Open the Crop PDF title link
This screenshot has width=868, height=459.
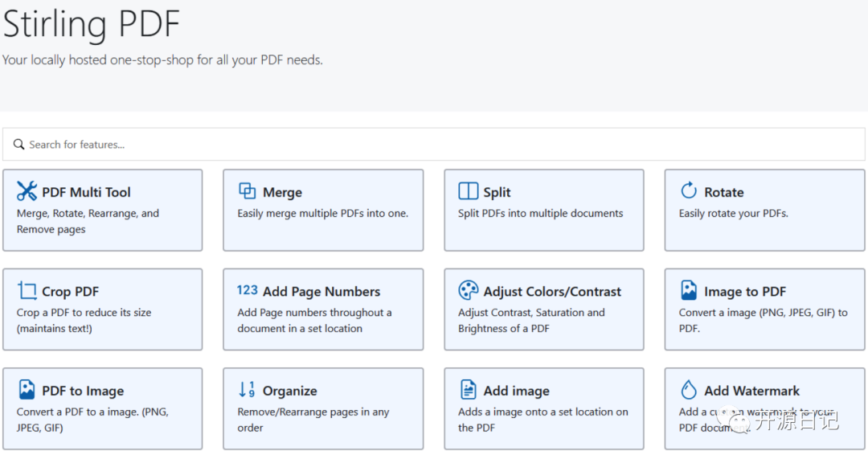70,291
